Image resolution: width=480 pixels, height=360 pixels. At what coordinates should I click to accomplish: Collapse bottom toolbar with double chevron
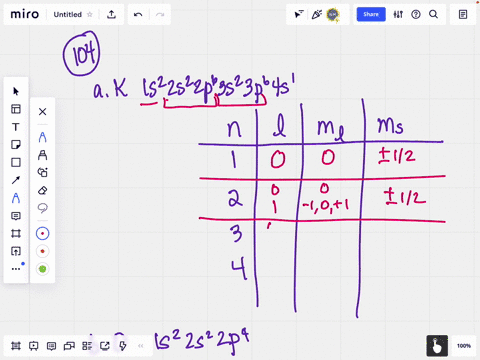click(140, 346)
